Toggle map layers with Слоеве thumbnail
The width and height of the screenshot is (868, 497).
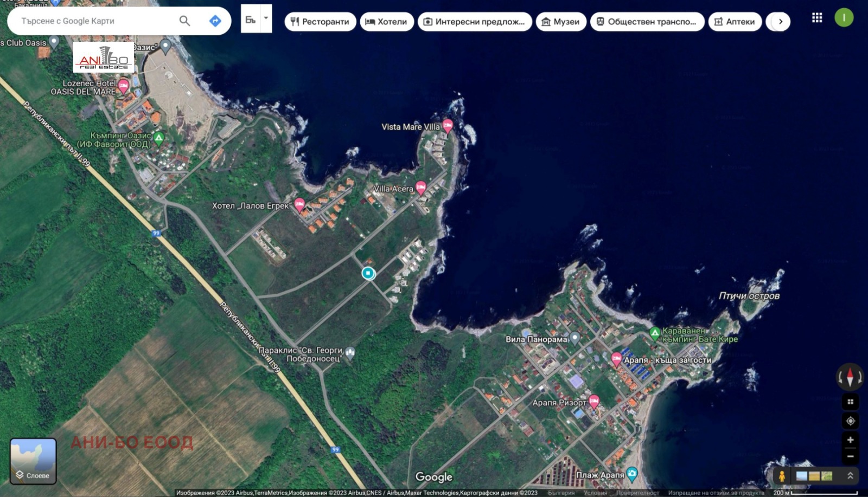coord(33,461)
